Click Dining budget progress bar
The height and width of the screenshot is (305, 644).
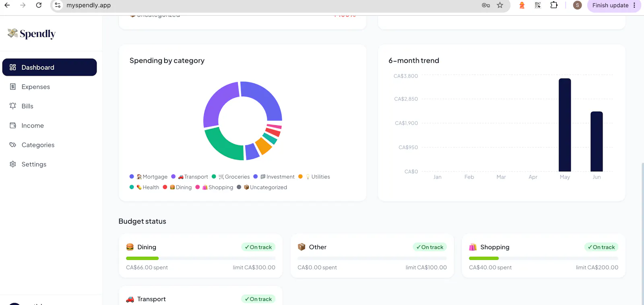(200, 258)
